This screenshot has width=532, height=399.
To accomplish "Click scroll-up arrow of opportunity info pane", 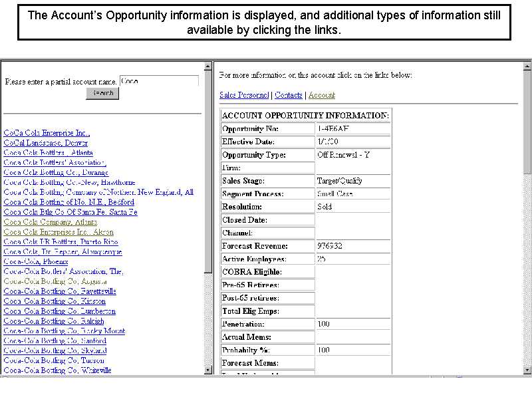I will [x=527, y=65].
